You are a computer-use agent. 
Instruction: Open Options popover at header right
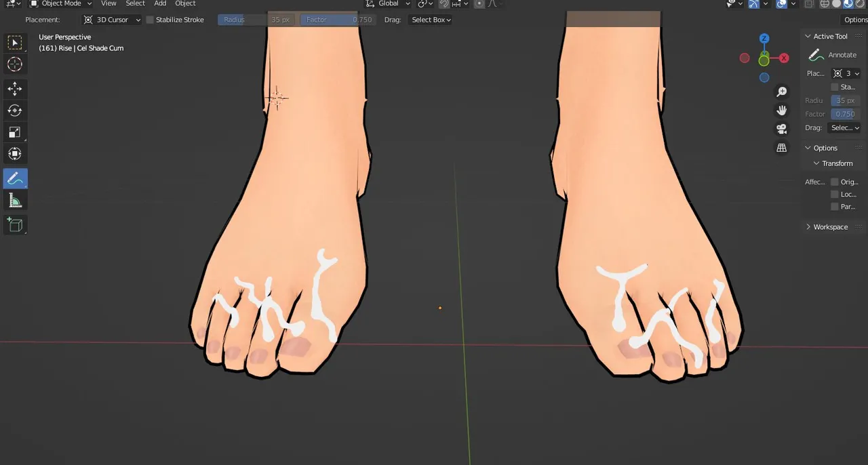pyautogui.click(x=854, y=20)
